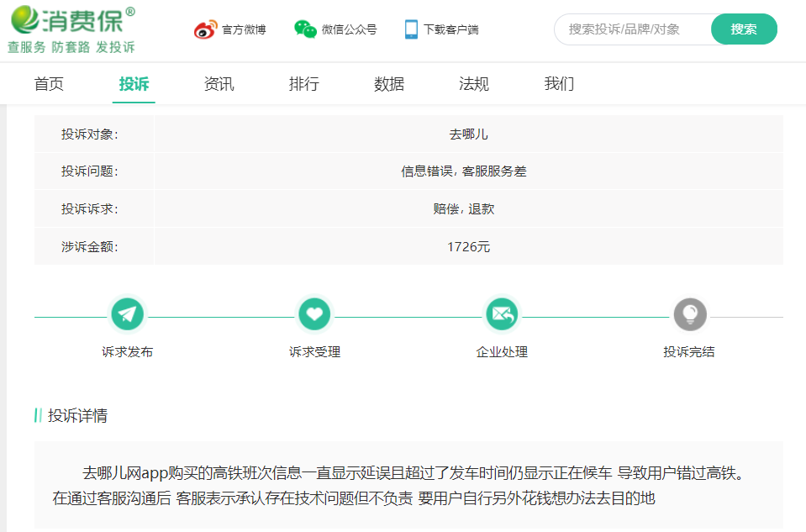Screen dimensions: 806x532
Task: Click the 信息错误, 客服服务差 cell
Action: click(469, 171)
